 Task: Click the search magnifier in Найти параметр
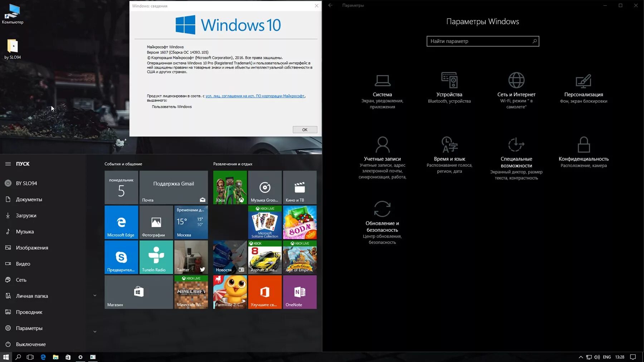[535, 41]
